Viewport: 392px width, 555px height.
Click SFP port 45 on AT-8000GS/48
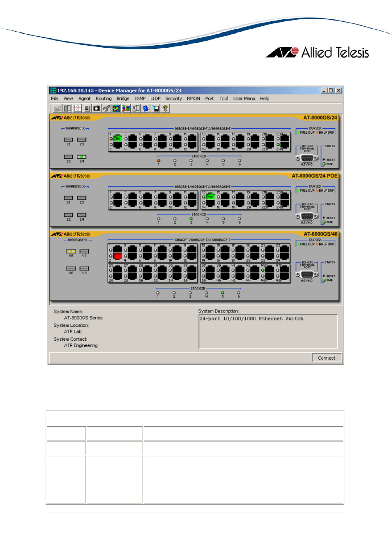(x=71, y=252)
